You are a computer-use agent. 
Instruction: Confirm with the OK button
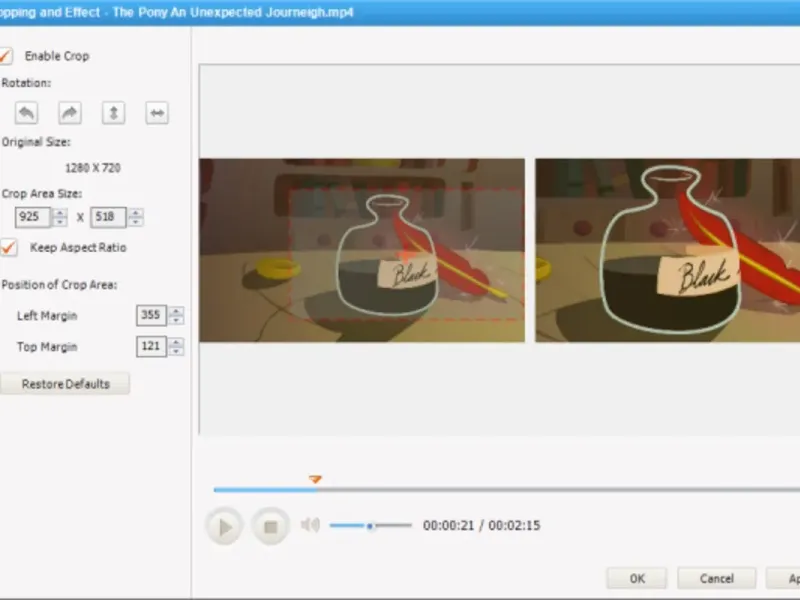[x=637, y=579]
